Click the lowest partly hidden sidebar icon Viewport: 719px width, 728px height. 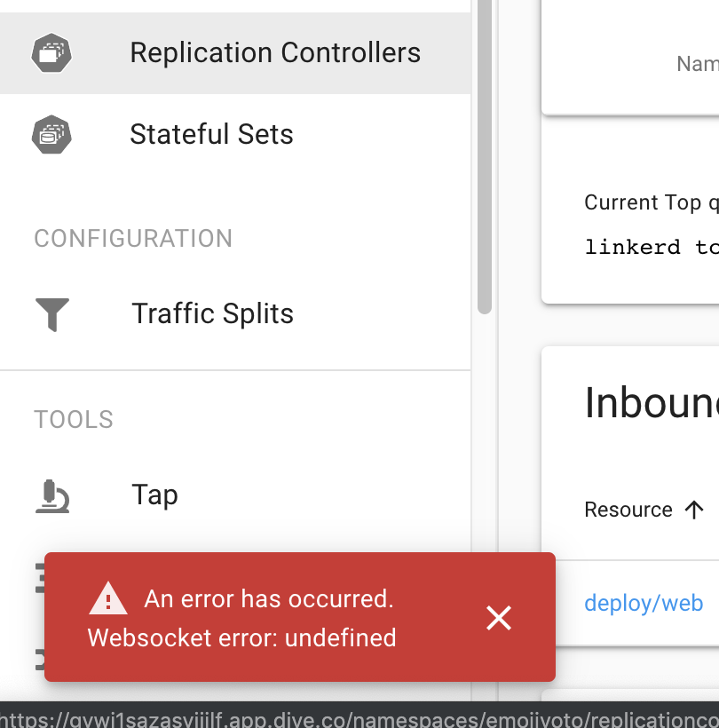[40, 660]
